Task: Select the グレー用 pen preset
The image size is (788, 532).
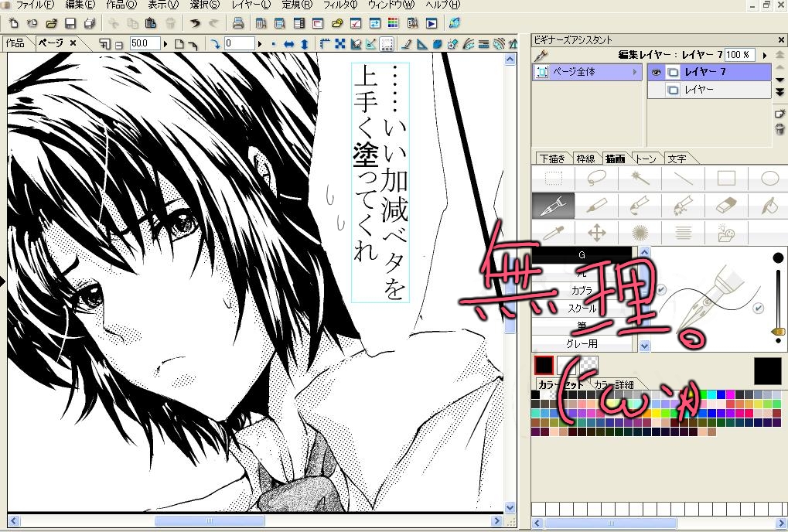Action: coord(582,343)
